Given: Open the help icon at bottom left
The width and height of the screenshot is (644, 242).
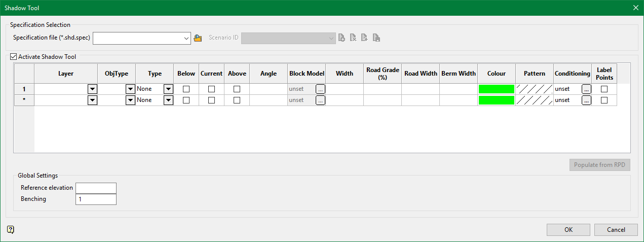Looking at the screenshot, I should tap(11, 230).
